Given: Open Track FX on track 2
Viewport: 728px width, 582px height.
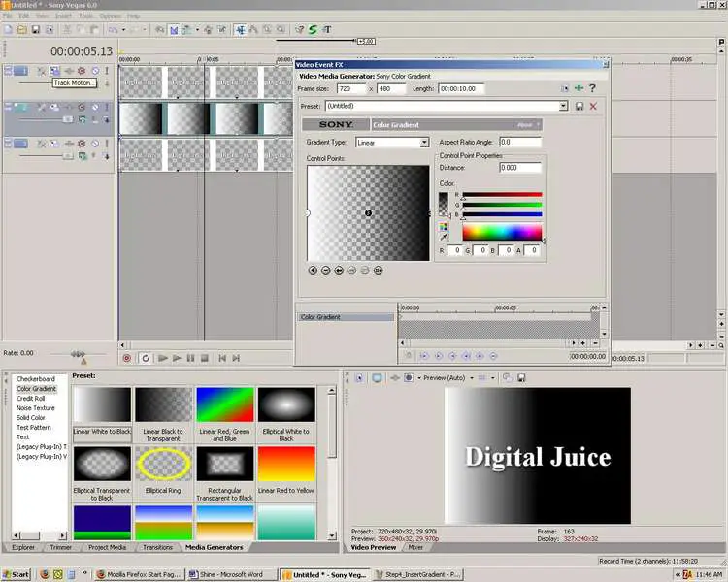Looking at the screenshot, I should coord(69,107).
